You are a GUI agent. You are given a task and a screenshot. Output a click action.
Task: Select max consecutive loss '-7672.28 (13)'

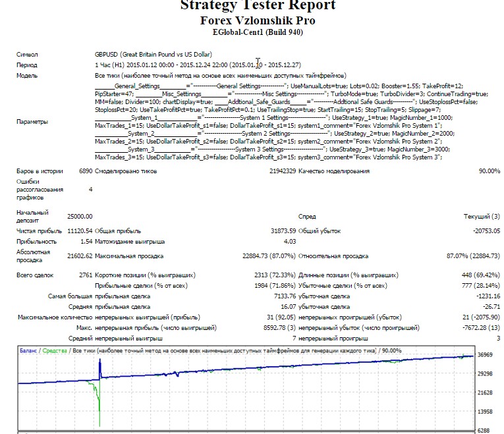click(481, 328)
